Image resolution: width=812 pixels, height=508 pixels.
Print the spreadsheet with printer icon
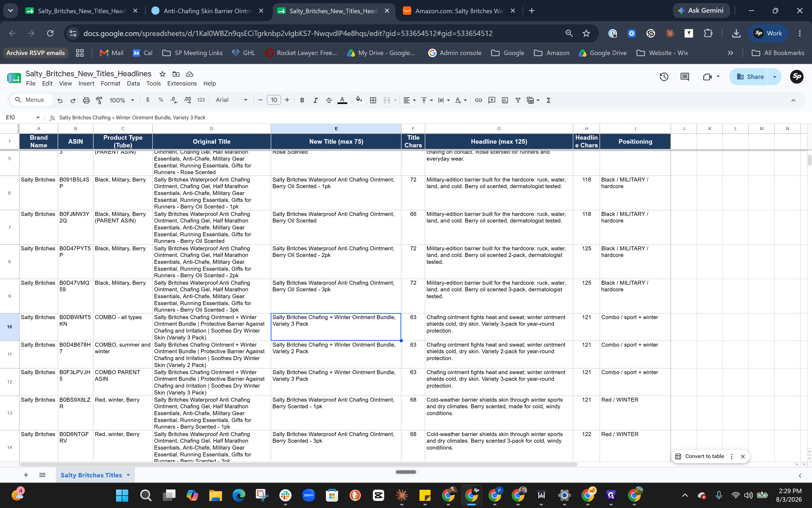tap(86, 100)
